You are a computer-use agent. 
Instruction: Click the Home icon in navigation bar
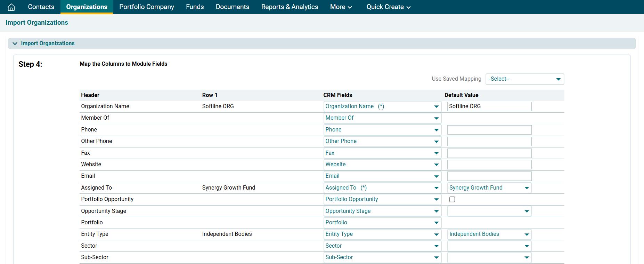[11, 7]
